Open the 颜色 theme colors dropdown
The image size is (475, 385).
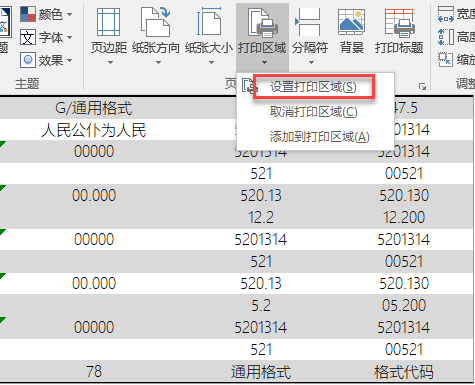(x=46, y=14)
